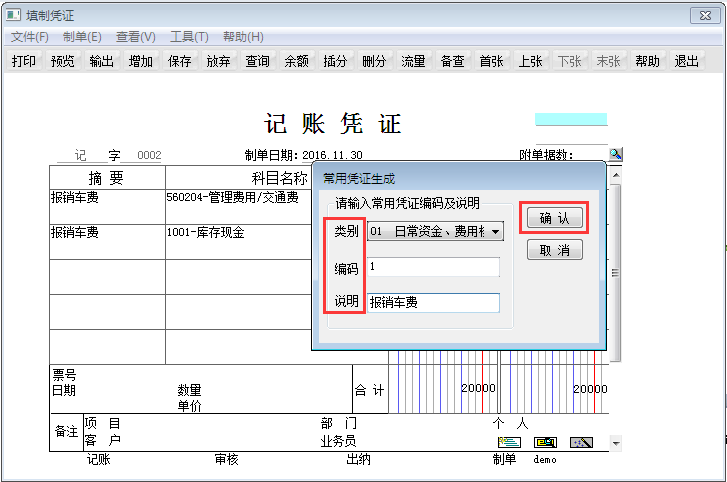
Task: Click the middle yellow icon below 个人
Action: click(x=545, y=442)
